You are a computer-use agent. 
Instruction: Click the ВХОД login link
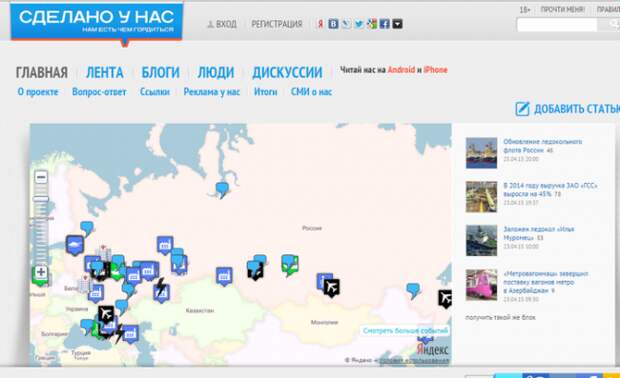(222, 24)
